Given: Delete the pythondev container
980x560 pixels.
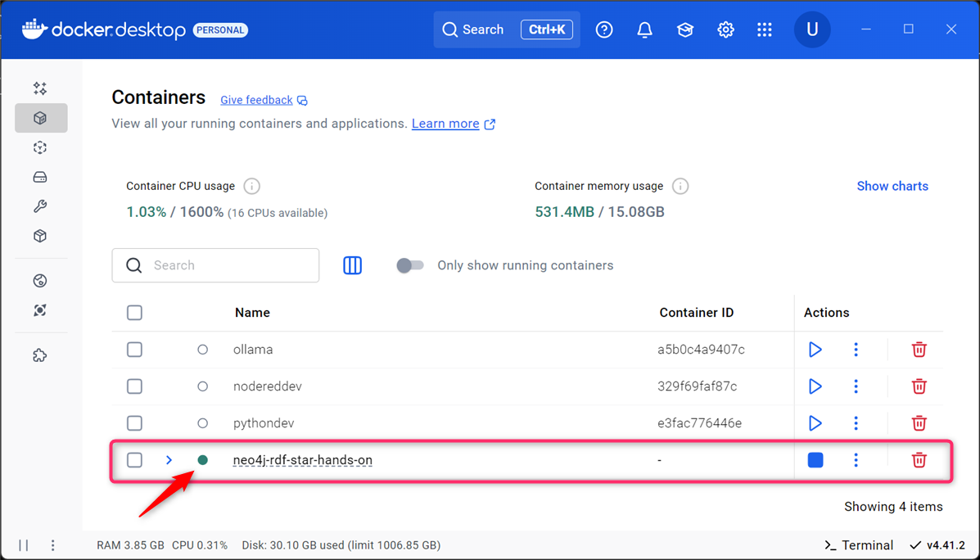Looking at the screenshot, I should point(919,423).
